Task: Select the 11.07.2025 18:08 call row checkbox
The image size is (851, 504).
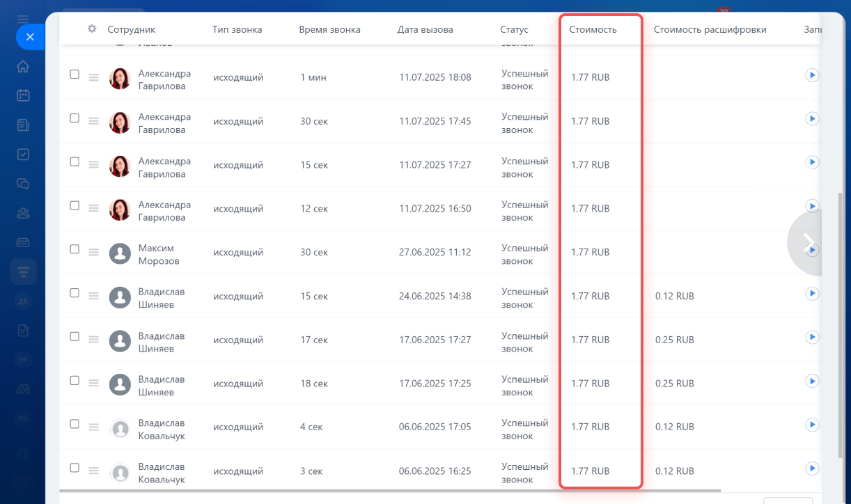Action: point(75,74)
